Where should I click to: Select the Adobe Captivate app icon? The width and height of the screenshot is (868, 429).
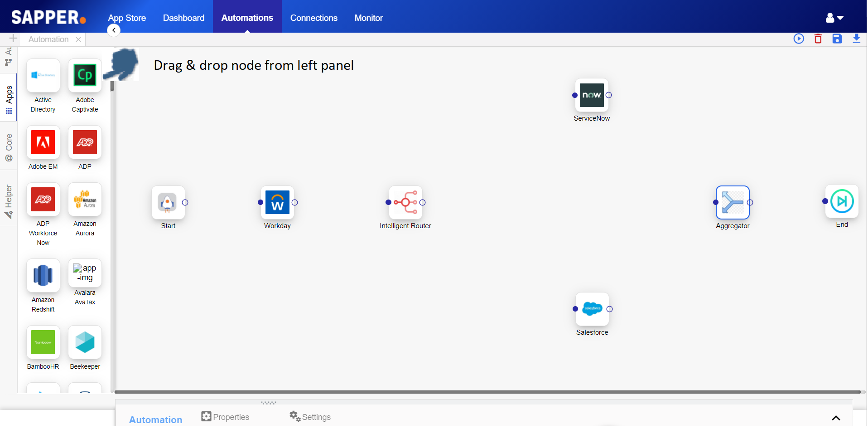pyautogui.click(x=85, y=76)
